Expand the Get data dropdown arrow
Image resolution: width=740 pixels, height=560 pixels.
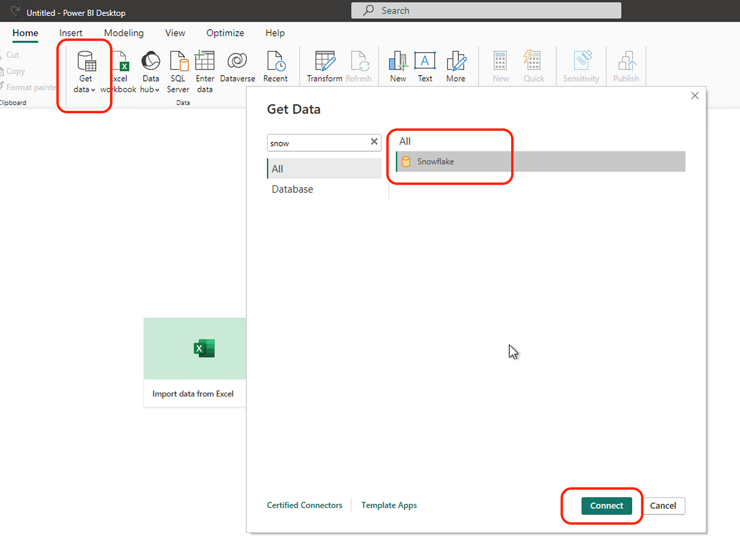pos(93,90)
